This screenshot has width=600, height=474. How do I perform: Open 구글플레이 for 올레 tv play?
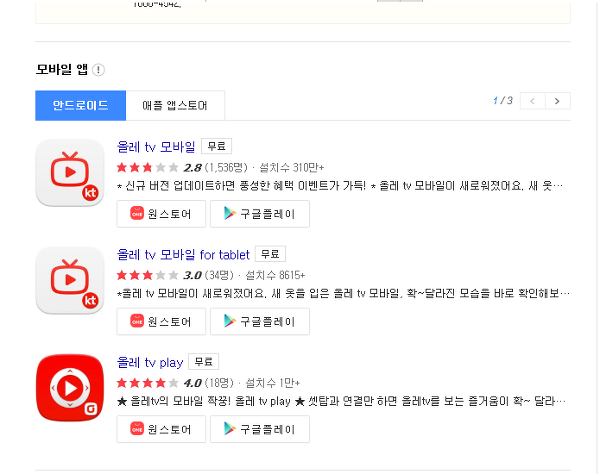260,429
